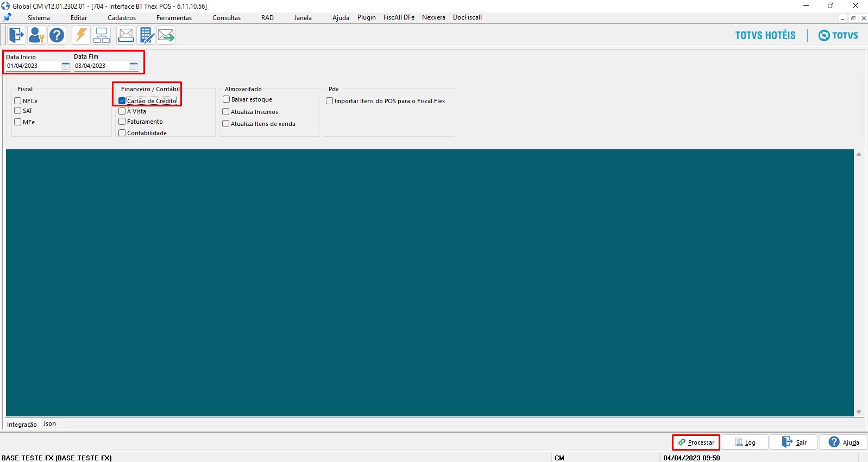868x462 pixels.
Task: Open the building edit pencil icon
Action: tap(146, 35)
